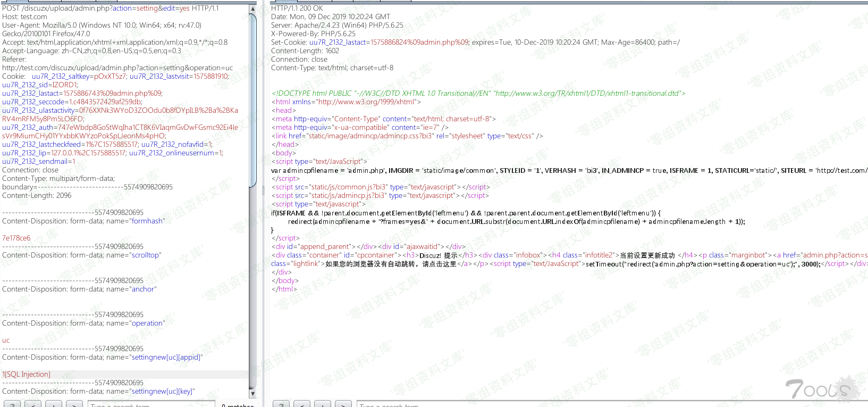
Task: Click 'Connection: close' in the request panel
Action: point(30,170)
